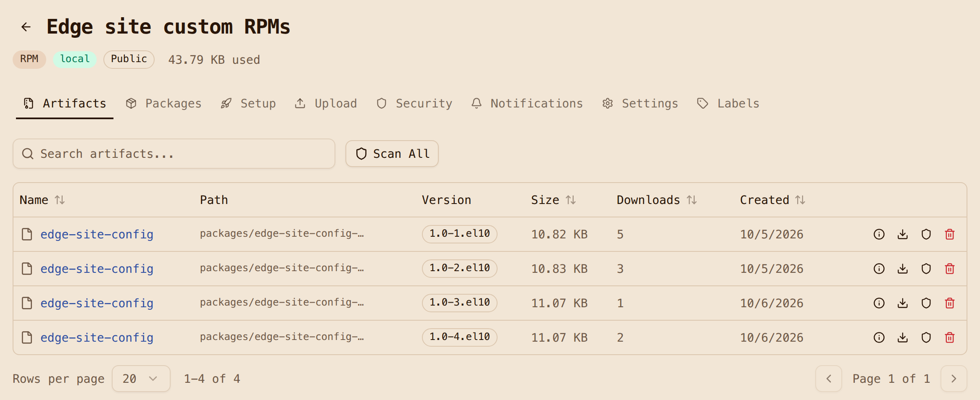Scan the 1.0-2.el10 artifact with shield icon
The image size is (980, 400).
pyautogui.click(x=926, y=269)
